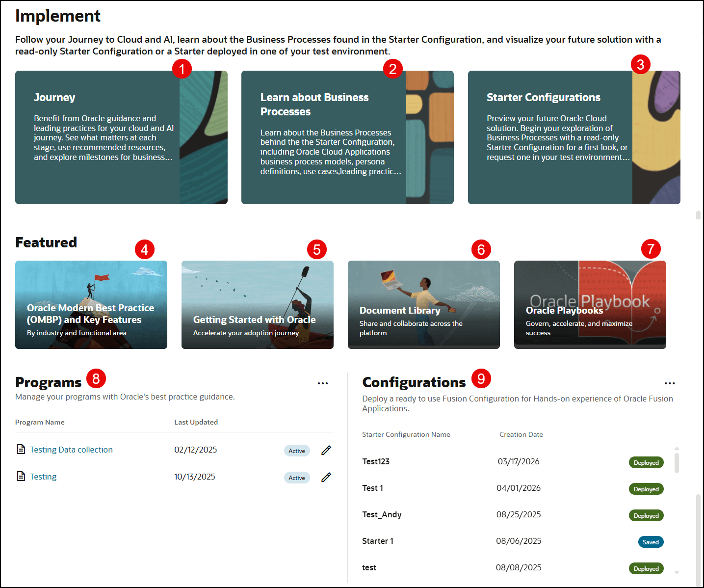Open the Testing Data collection program

[71, 450]
